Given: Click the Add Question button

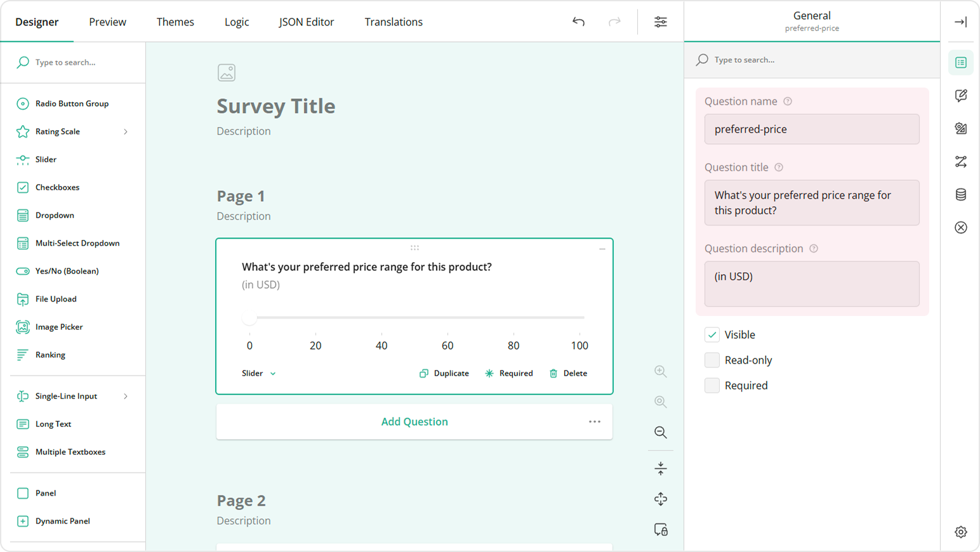Looking at the screenshot, I should [414, 421].
